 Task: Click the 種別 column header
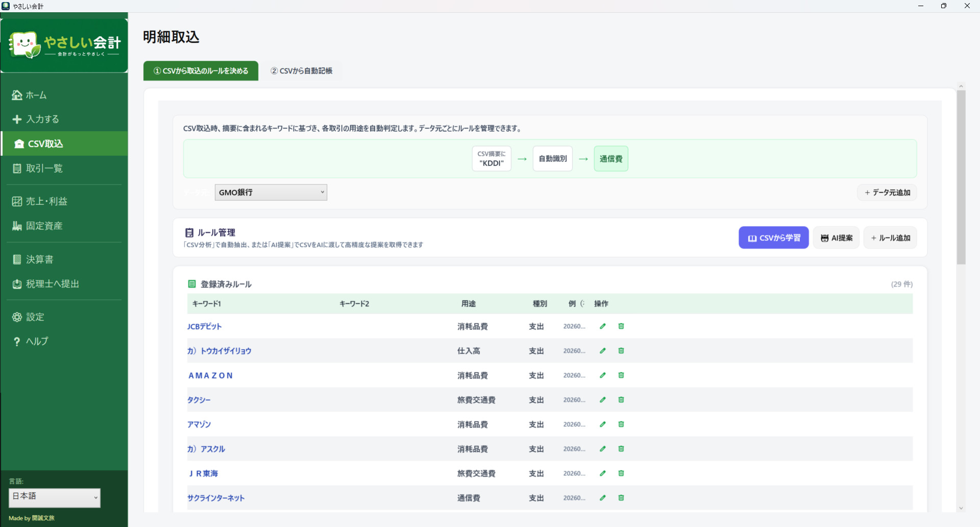point(540,304)
